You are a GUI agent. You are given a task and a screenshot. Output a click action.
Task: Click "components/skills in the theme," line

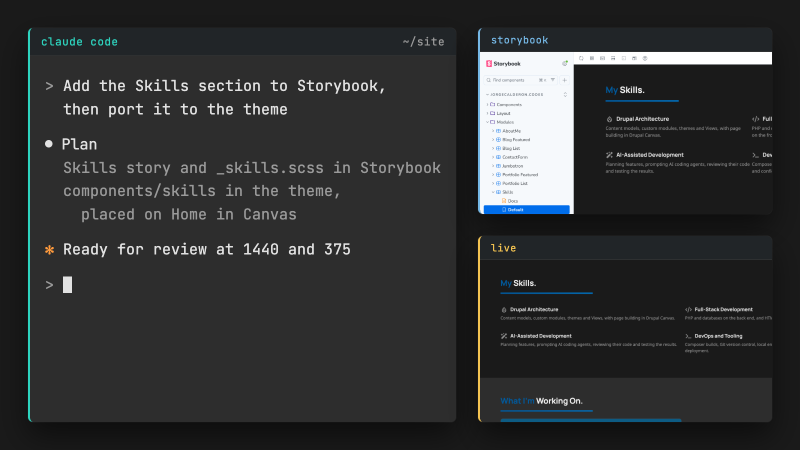pyautogui.click(x=202, y=191)
